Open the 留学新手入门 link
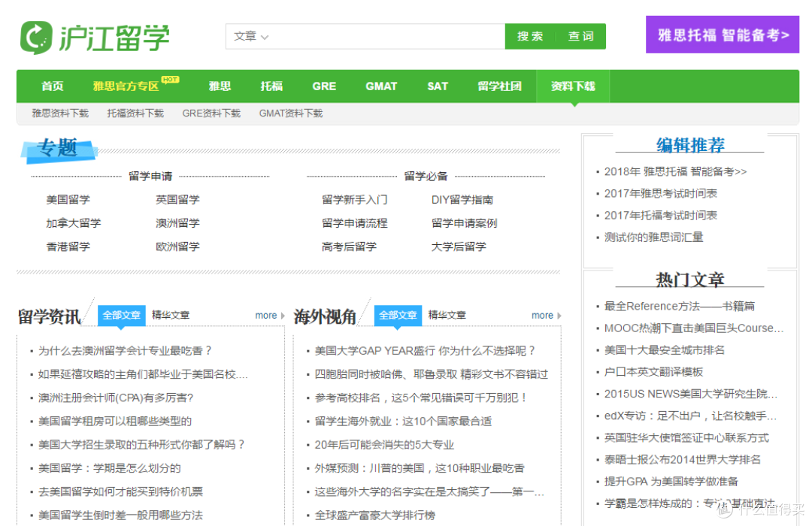Viewport: 812px width, 526px height. coord(355,200)
